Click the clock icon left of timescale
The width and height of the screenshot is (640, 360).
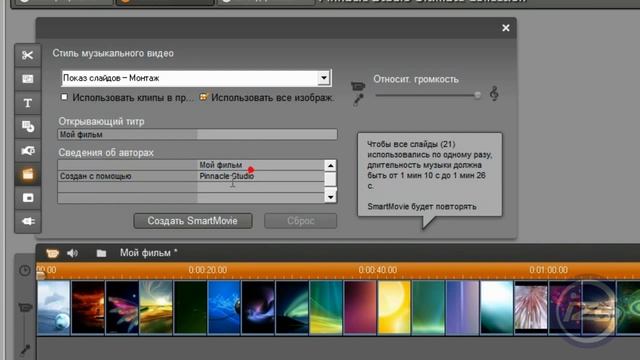[25, 270]
